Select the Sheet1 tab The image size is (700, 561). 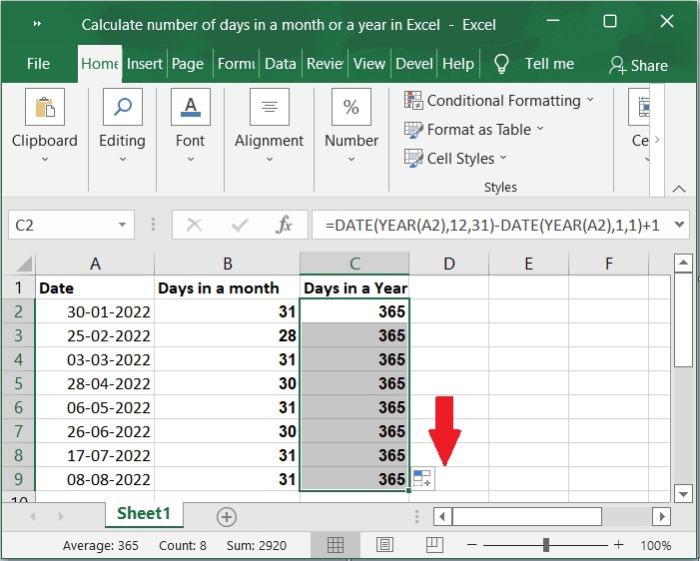[x=144, y=514]
